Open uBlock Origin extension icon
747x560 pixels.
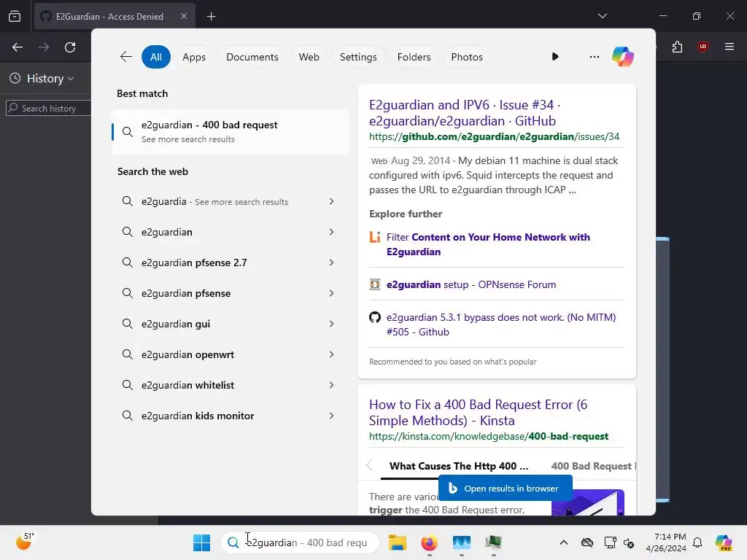click(703, 47)
